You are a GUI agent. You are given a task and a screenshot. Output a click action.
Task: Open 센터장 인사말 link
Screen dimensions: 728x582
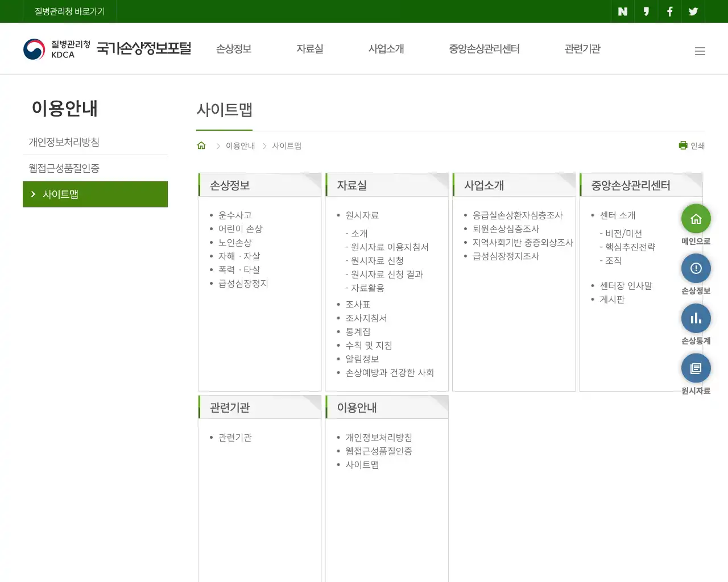point(626,286)
